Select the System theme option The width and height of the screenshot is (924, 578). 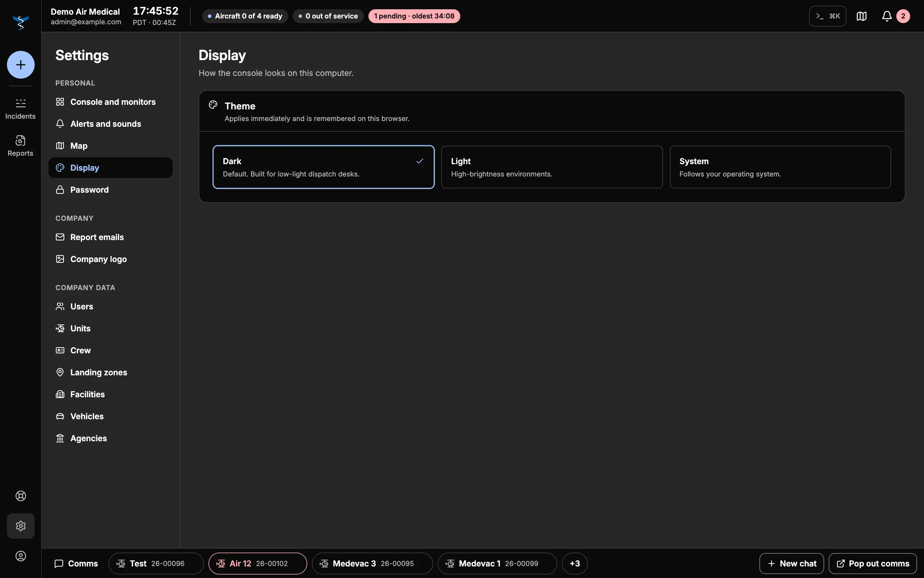tap(780, 167)
